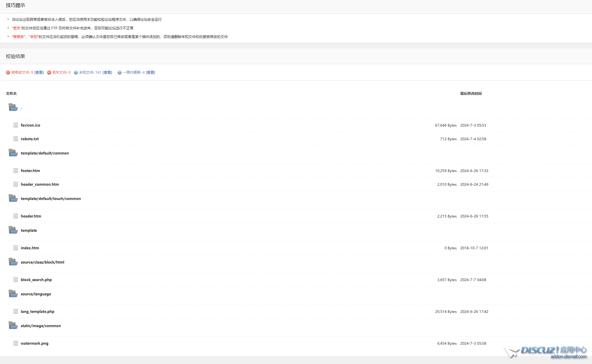Select the lang_template.php file entry
Viewport: 592px width, 364px height.
[37, 311]
